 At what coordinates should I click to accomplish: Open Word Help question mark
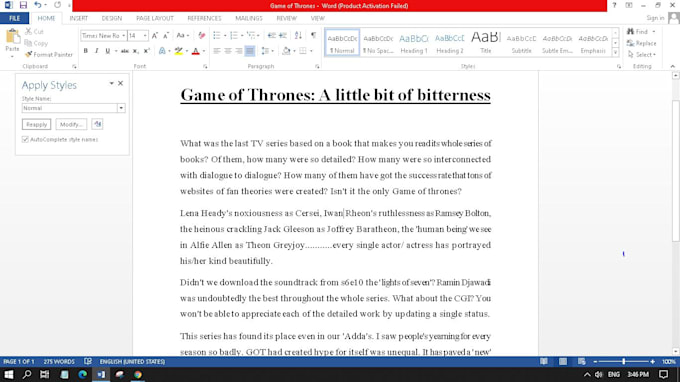(614, 5)
